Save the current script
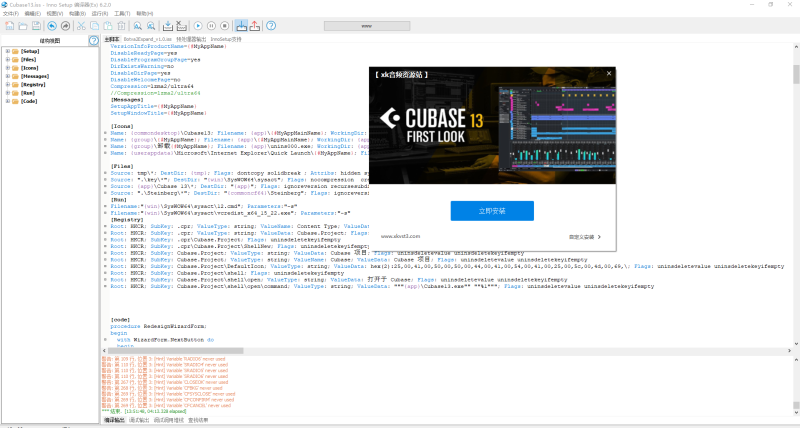Viewport: 800px width, 428px height. 36,26
